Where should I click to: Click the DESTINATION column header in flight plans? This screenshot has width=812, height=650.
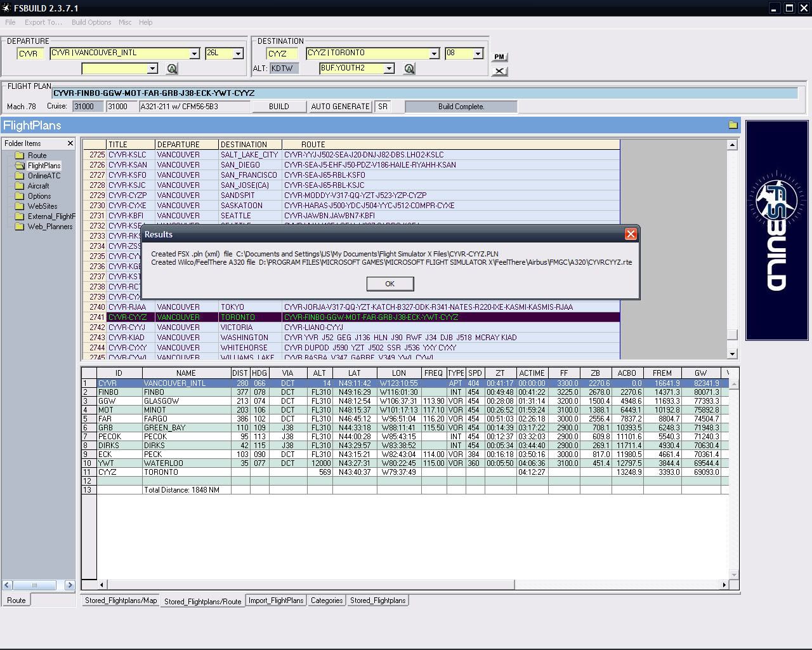click(250, 145)
